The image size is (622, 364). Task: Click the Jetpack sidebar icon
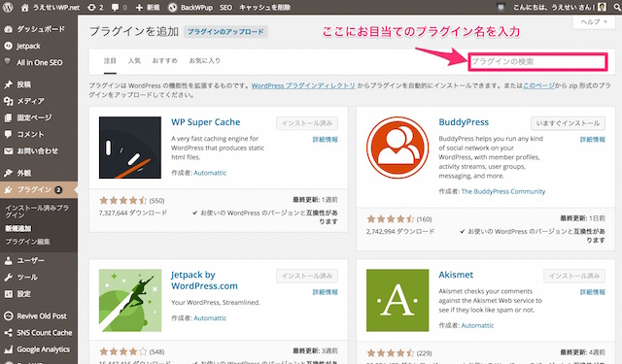8,46
